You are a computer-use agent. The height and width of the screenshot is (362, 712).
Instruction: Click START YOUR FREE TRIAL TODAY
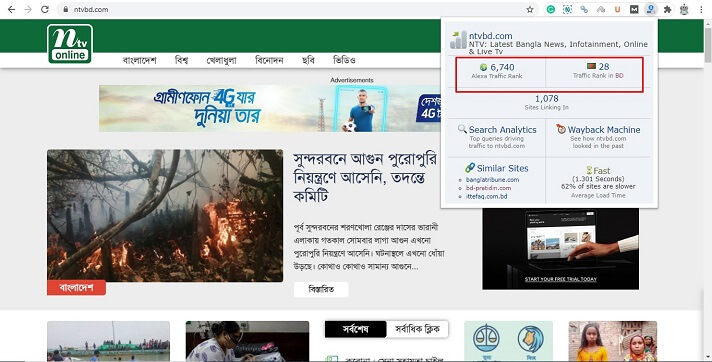tap(561, 279)
